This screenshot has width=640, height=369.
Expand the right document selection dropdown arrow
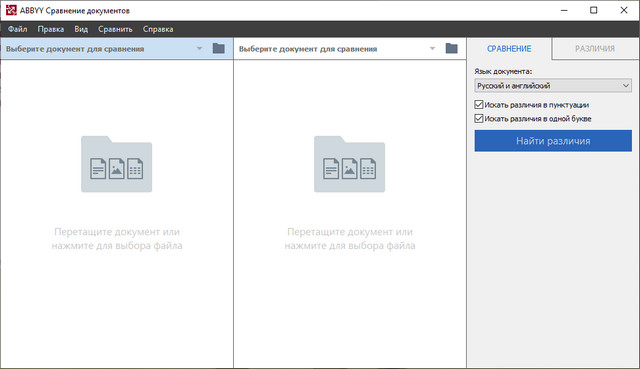(x=432, y=49)
